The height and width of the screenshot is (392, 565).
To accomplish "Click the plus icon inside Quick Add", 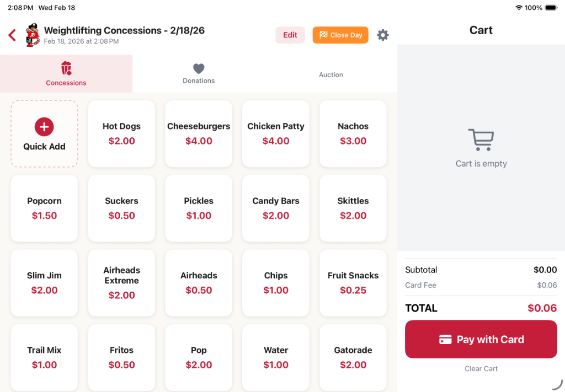I will pos(44,126).
